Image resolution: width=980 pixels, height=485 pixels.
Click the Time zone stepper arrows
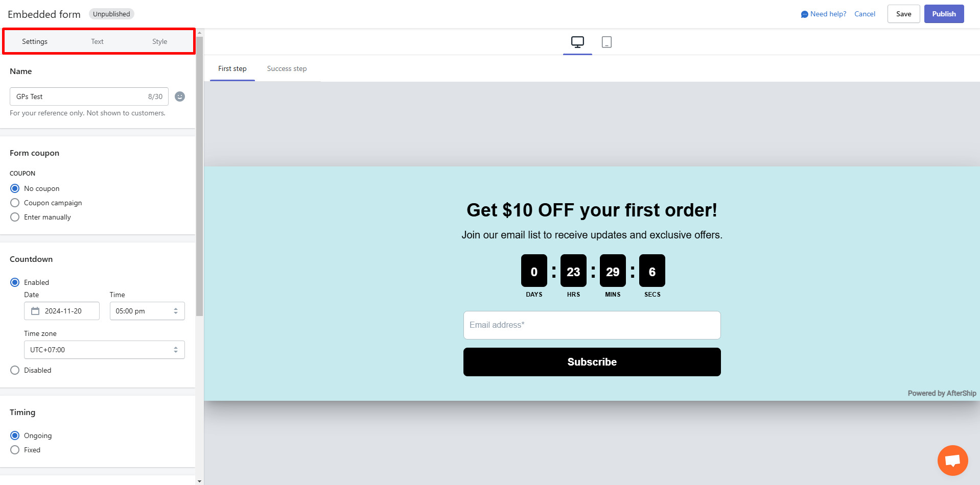tap(176, 350)
